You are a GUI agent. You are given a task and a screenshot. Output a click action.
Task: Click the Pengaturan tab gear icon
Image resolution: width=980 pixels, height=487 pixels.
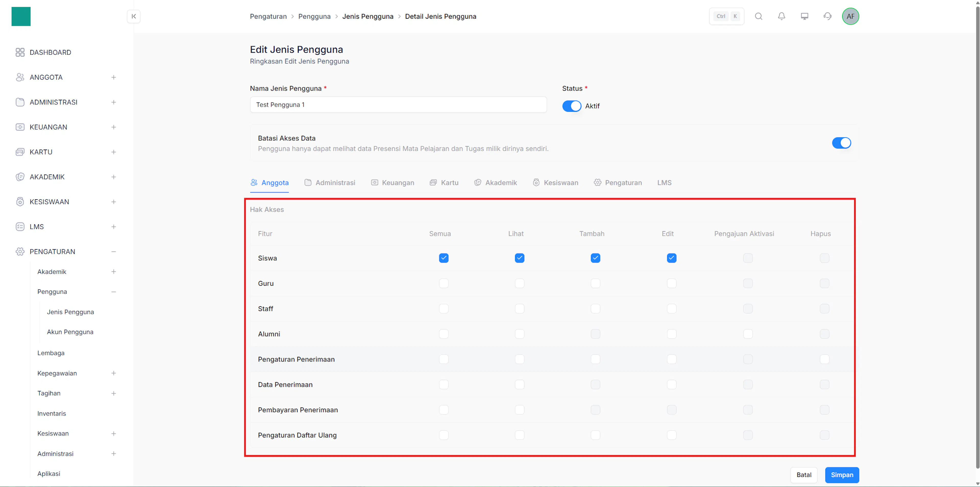click(597, 183)
